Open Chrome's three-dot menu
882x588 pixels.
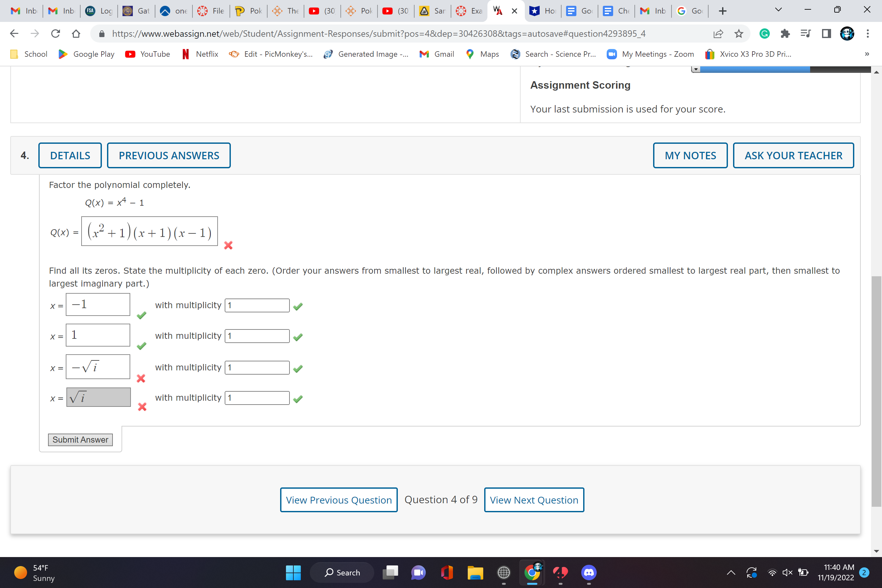click(x=868, y=34)
